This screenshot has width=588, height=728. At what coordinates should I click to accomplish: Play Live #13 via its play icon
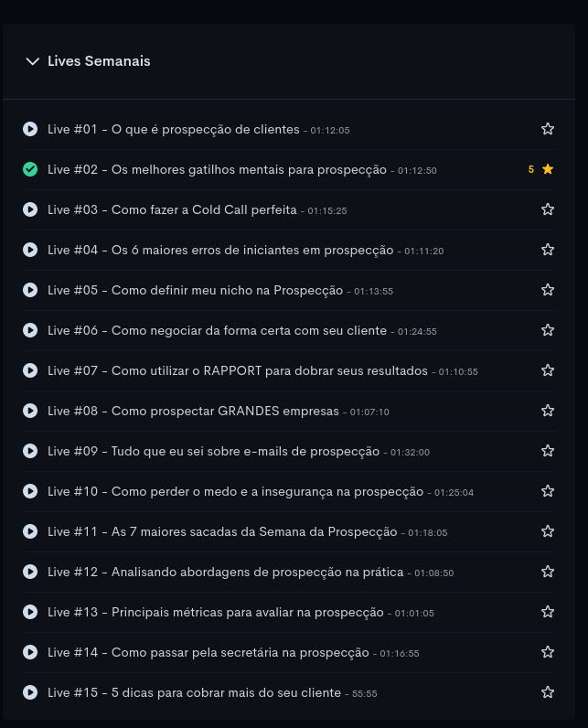pos(30,612)
